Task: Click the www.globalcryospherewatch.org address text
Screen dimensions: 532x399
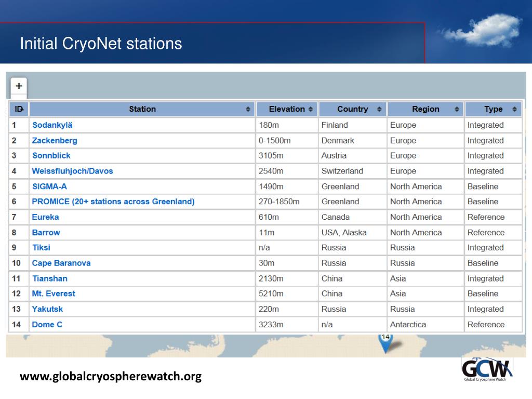Action: click(111, 376)
